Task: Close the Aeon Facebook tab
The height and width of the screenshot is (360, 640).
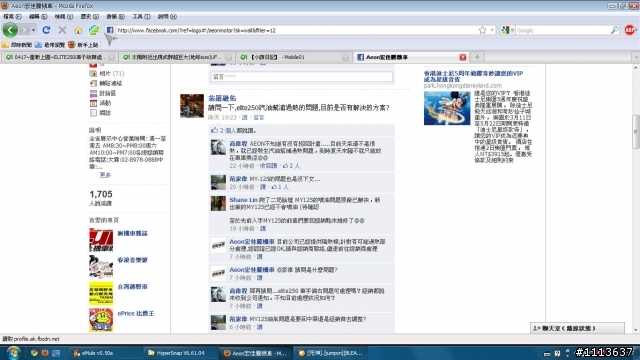Action: (462, 57)
